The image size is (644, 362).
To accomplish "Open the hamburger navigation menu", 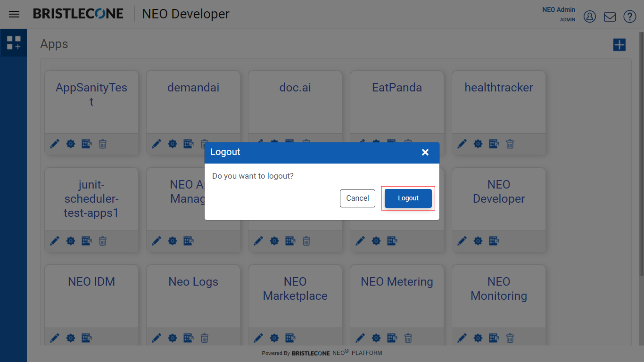I will pyautogui.click(x=15, y=14).
